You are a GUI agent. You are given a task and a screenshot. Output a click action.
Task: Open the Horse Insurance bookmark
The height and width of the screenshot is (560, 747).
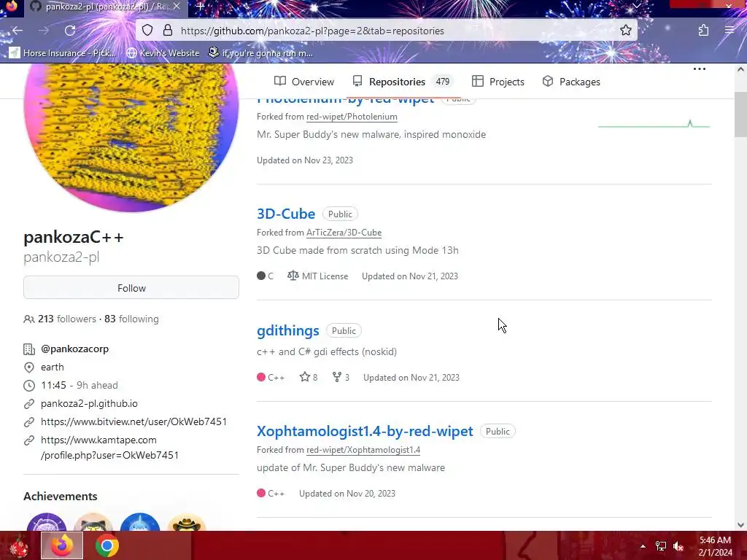(63, 52)
